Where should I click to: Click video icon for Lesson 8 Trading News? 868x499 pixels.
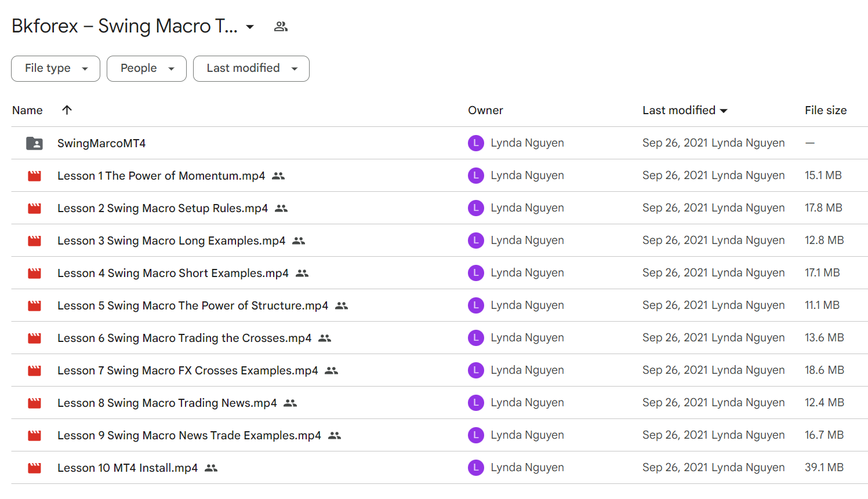(35, 403)
